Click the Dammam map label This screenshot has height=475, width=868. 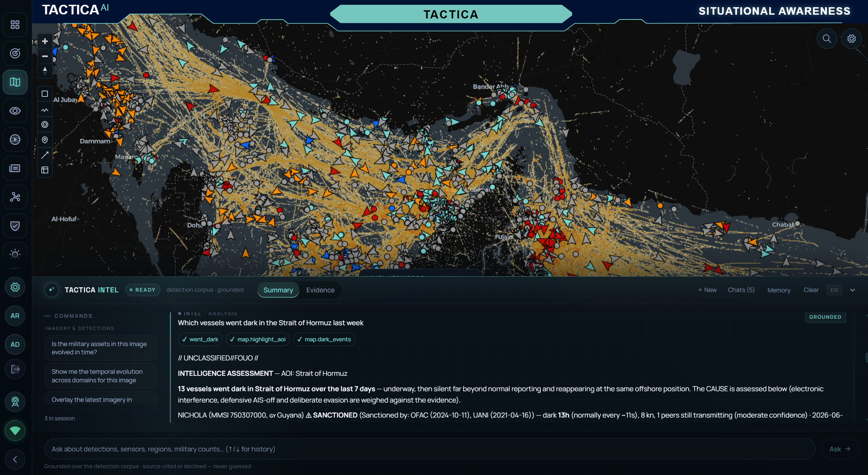click(95, 141)
